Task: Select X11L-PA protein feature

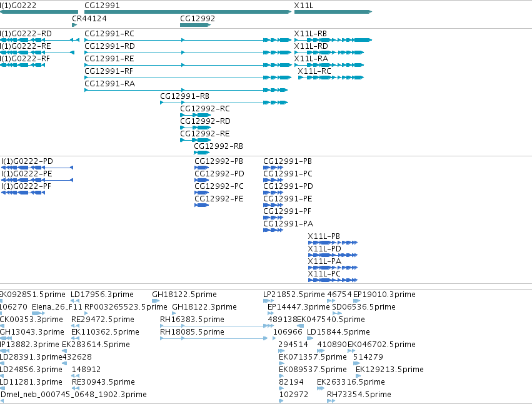Action: pos(333,268)
